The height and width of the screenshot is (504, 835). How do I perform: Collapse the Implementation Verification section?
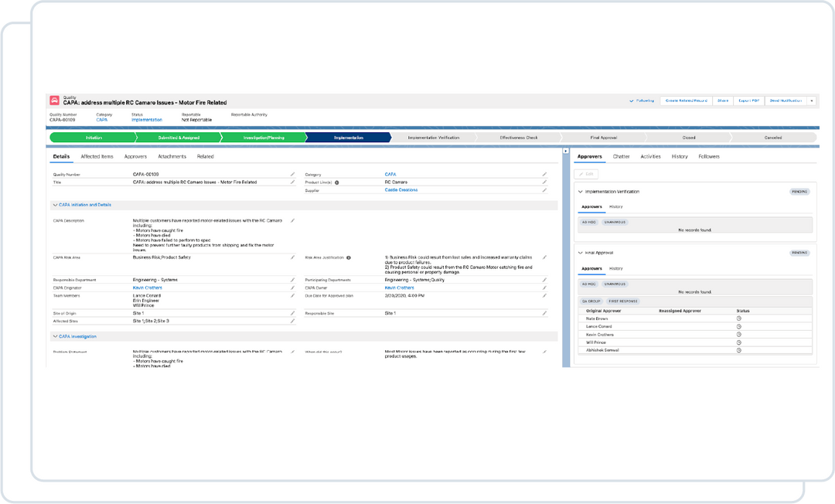click(x=580, y=192)
